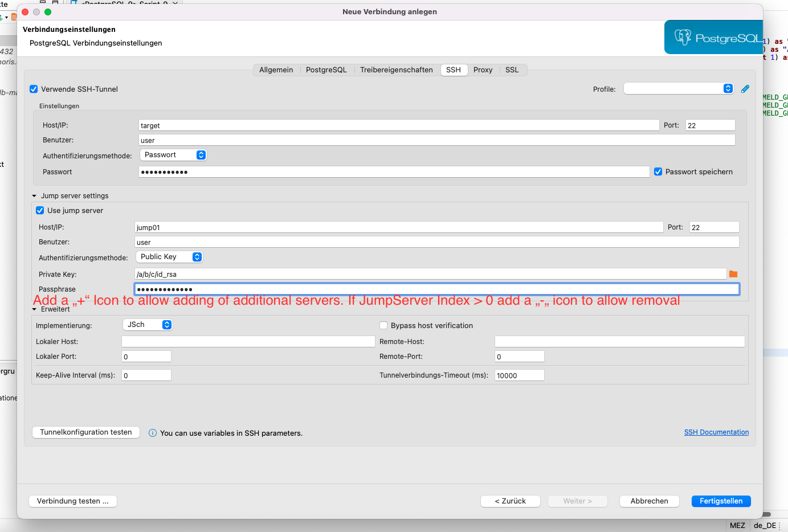Screen dimensions: 788x532
Task: Collapse the Erweitert section
Action: tap(35, 309)
